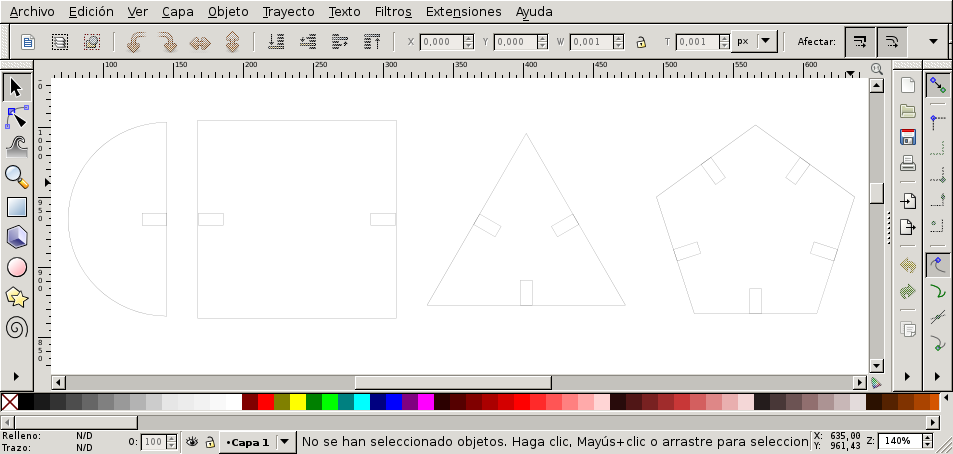953x454 pixels.
Task: Toggle Capa 1 layer lock
Action: pos(210,442)
